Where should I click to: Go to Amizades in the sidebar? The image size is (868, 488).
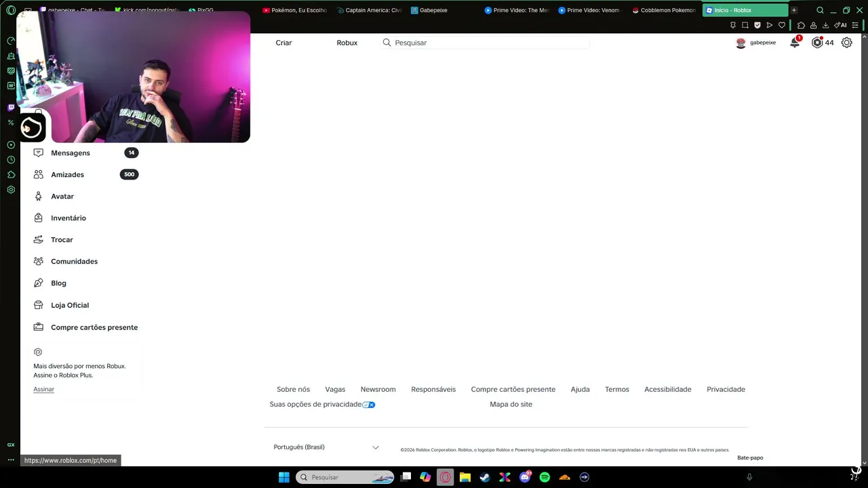pyautogui.click(x=85, y=175)
